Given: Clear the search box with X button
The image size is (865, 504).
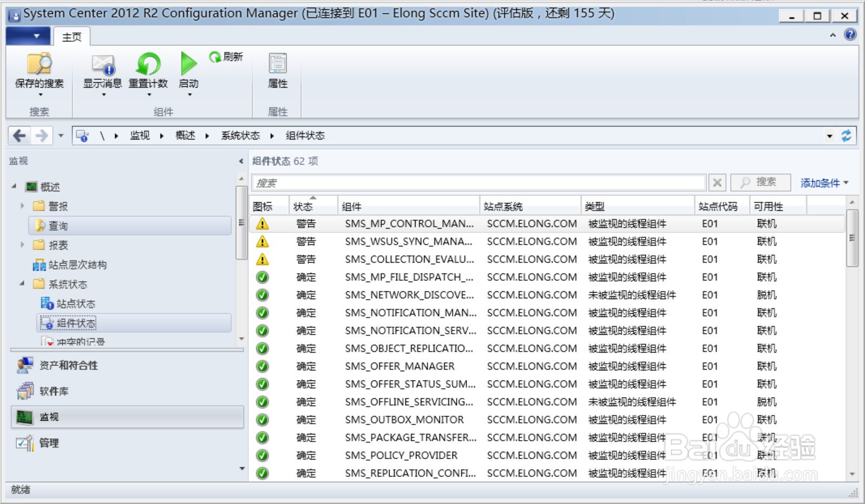Looking at the screenshot, I should [x=717, y=183].
